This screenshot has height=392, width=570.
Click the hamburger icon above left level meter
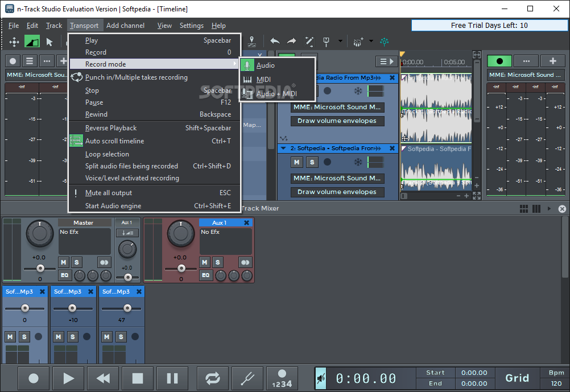(x=30, y=61)
